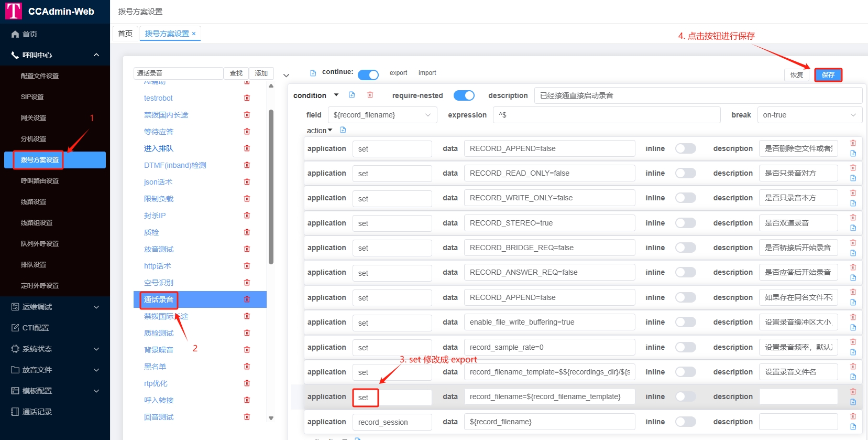
Task: Click the add-file icon beside condition
Action: [352, 95]
